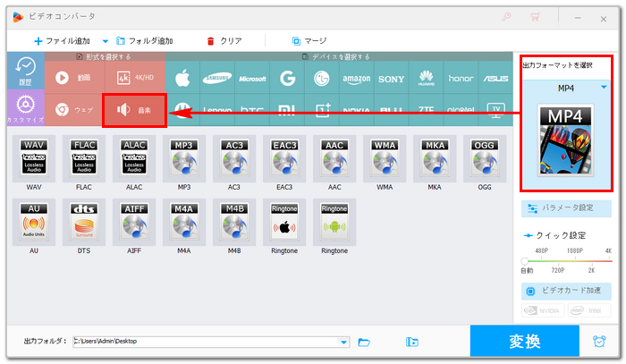Pick the DTS audio format icon
The width and height of the screenshot is (626, 364).
[83, 224]
